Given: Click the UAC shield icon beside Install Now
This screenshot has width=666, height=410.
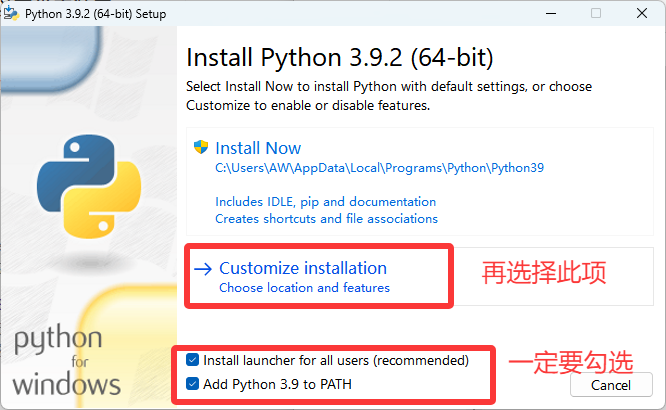Looking at the screenshot, I should tap(201, 147).
